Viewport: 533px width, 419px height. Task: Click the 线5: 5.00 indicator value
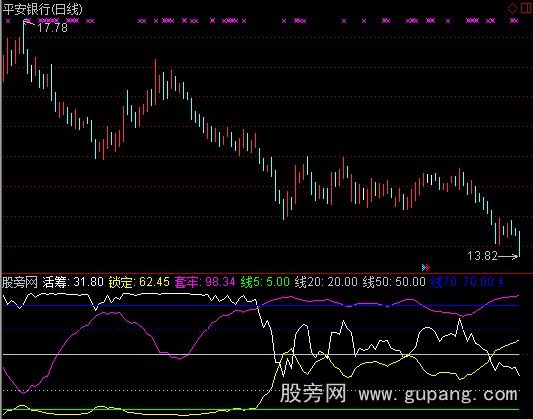pos(265,282)
